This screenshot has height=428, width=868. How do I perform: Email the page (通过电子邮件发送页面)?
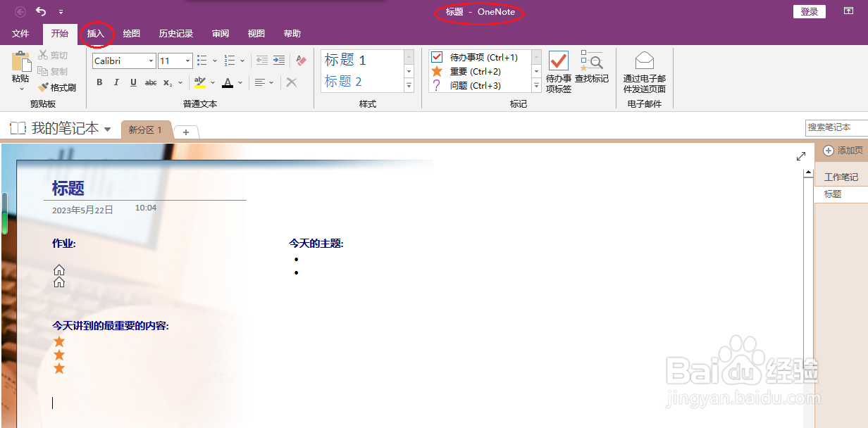645,73
